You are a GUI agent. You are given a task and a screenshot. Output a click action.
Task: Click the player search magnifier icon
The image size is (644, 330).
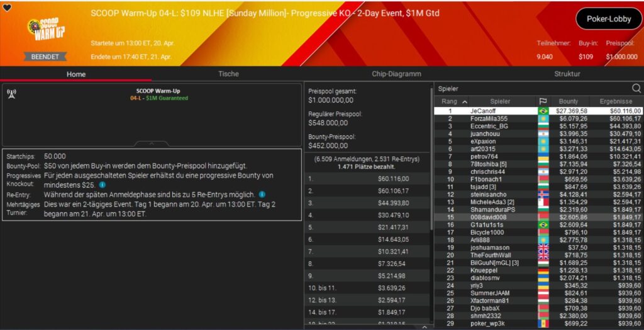636,88
